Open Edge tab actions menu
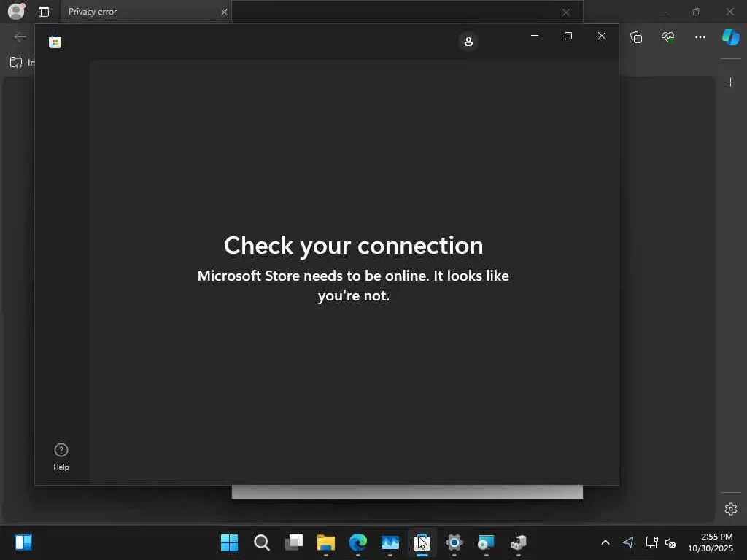This screenshot has width=747, height=560. pyautogui.click(x=44, y=12)
